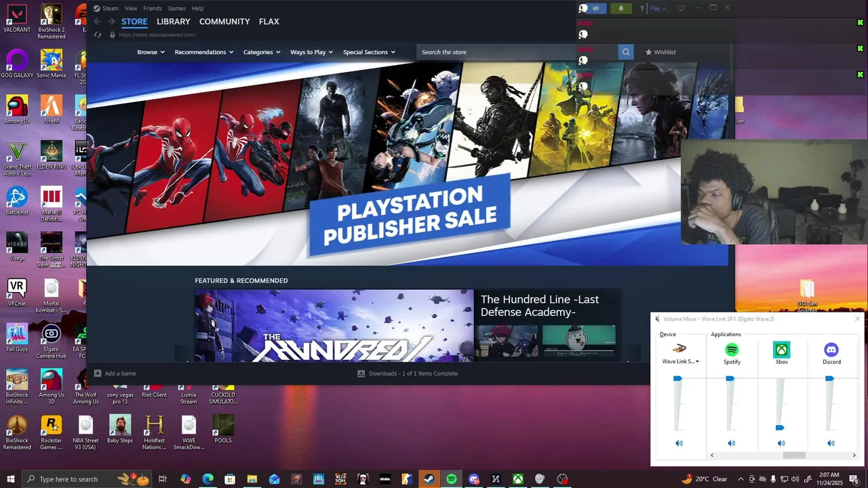This screenshot has height=488, width=868.
Task: Click the Spotify icon in Volume Mixer
Action: tap(732, 350)
